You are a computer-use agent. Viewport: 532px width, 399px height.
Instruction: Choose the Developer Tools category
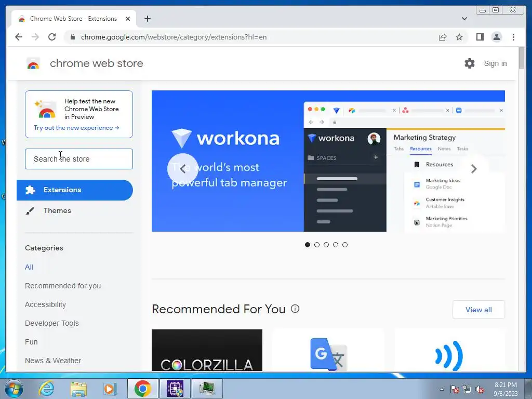[x=52, y=323]
